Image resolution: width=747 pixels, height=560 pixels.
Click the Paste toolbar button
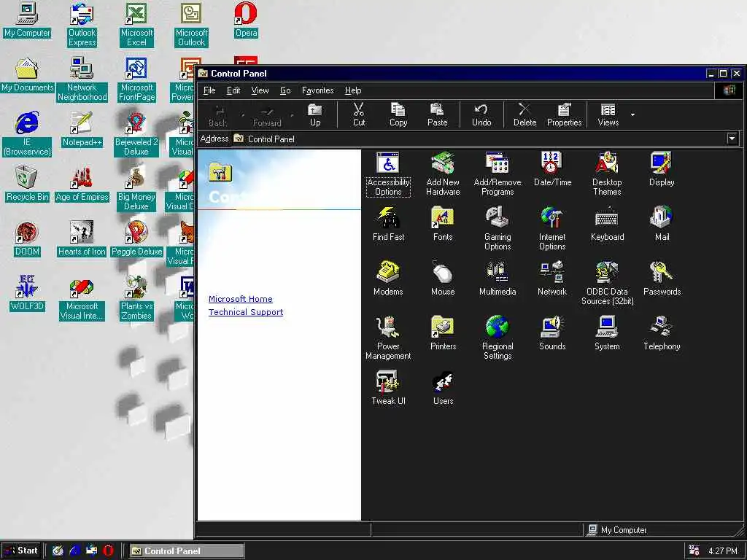(x=438, y=114)
